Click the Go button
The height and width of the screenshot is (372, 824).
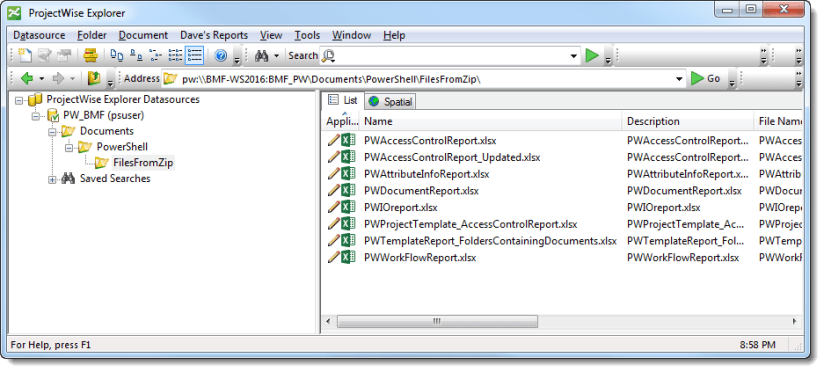coord(706,79)
